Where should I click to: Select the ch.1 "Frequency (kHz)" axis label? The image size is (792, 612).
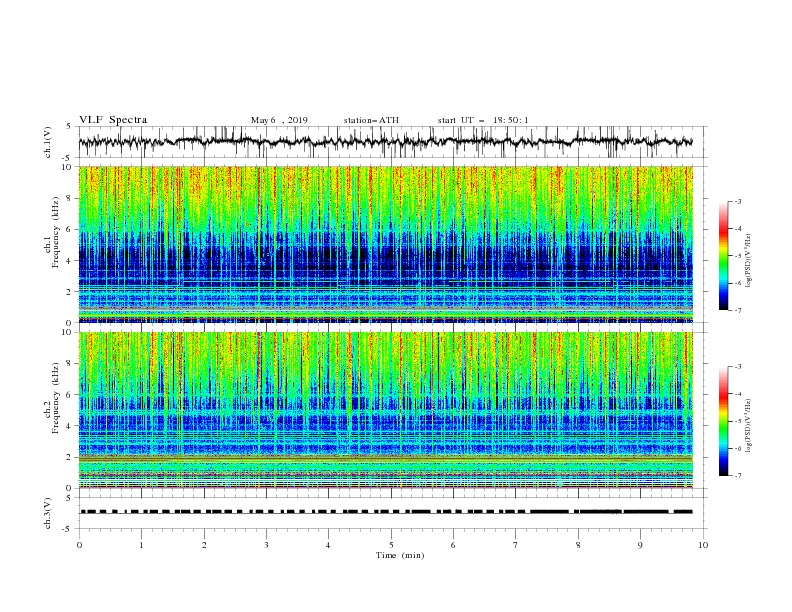56,230
